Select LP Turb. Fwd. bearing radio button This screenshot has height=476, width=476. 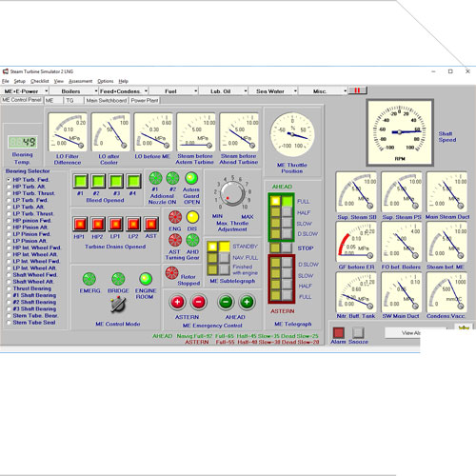(9, 200)
